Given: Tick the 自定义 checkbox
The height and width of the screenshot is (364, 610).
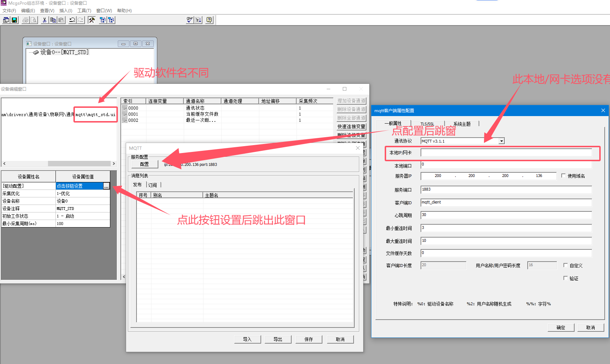Looking at the screenshot, I should click(x=566, y=265).
